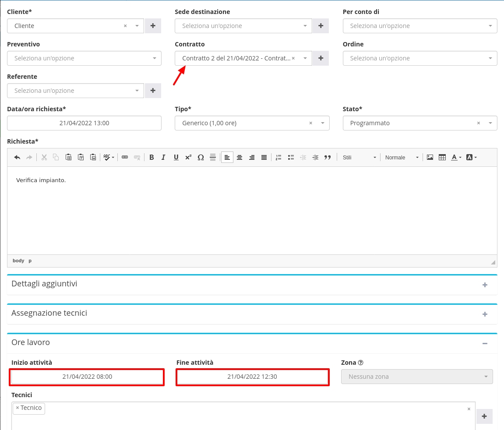Toggle underline formatting
The height and width of the screenshot is (430, 504).
point(176,158)
